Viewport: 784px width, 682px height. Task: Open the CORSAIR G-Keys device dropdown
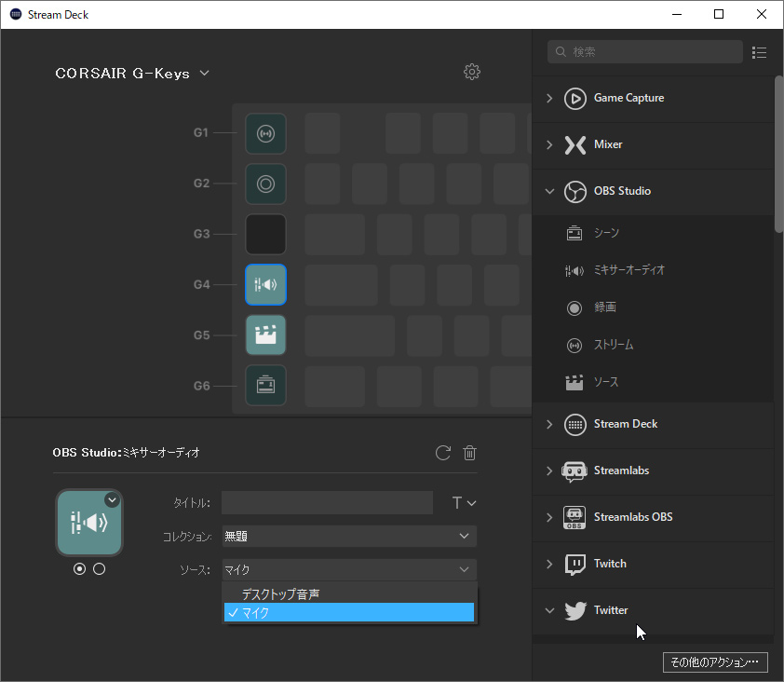pos(132,74)
